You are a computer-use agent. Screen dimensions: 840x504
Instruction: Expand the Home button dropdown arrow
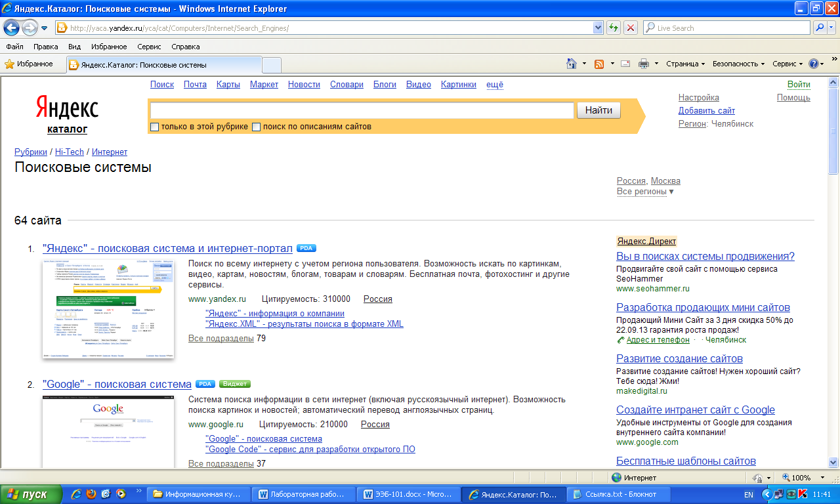pyautogui.click(x=584, y=64)
